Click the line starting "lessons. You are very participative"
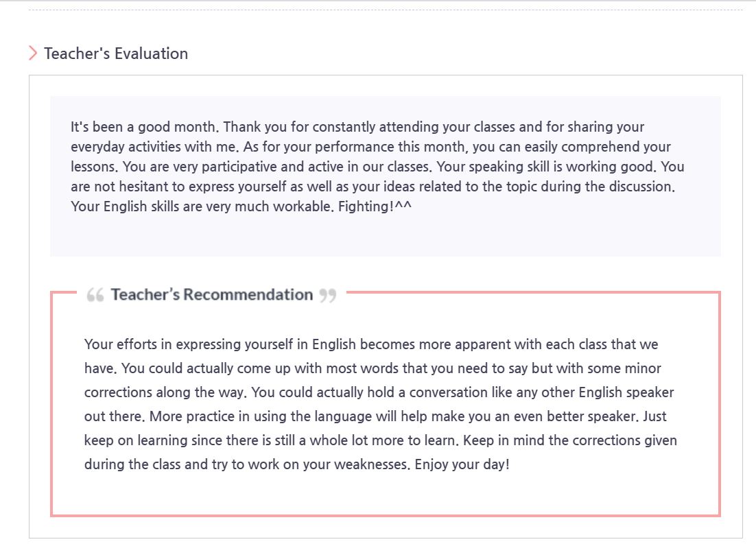The height and width of the screenshot is (557, 756). tap(377, 167)
